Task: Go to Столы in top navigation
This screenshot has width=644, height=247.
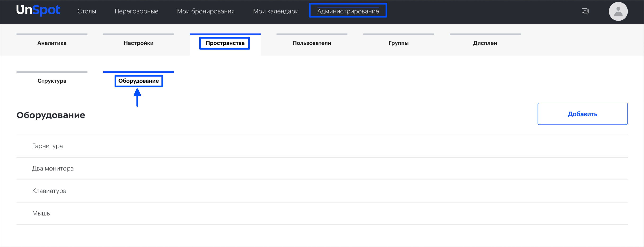Action: (x=86, y=11)
